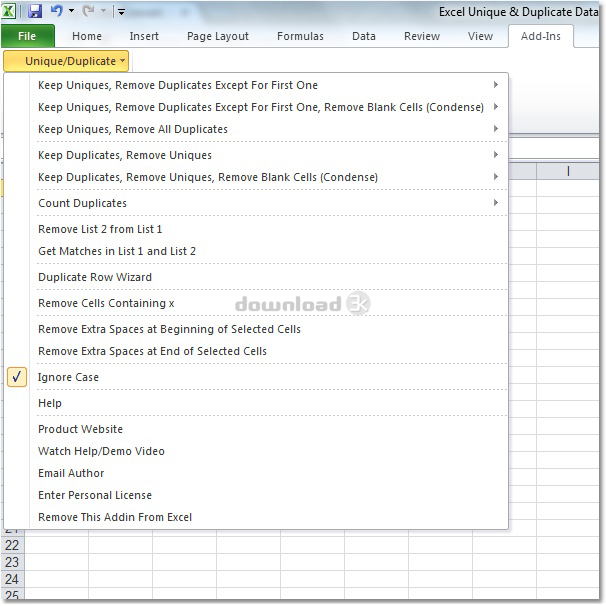
Task: Expand the Count Duplicates submenu arrow
Action: 496,203
